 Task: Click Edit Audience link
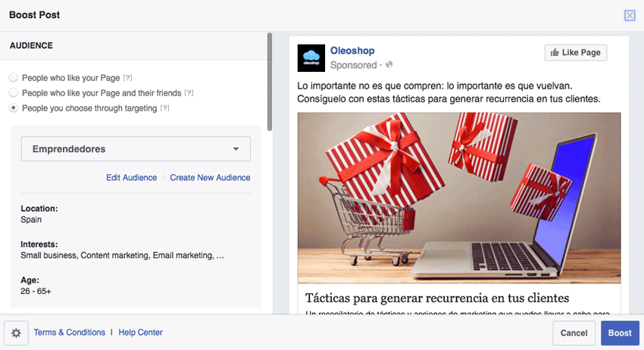pos(131,177)
